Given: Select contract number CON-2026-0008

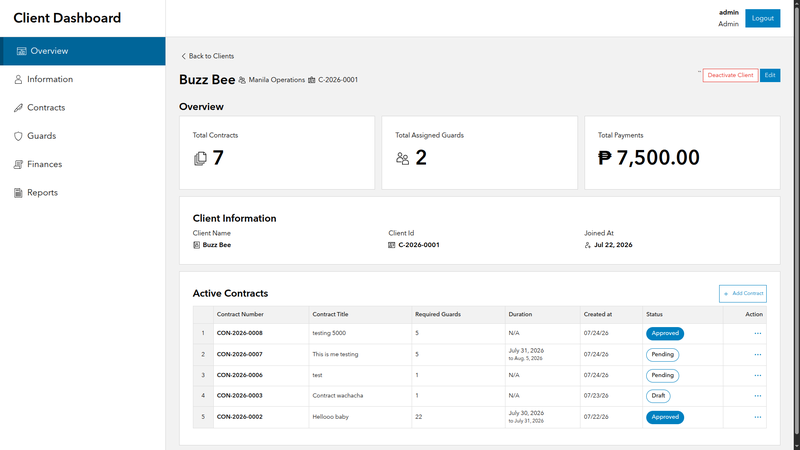Looking at the screenshot, I should (240, 333).
